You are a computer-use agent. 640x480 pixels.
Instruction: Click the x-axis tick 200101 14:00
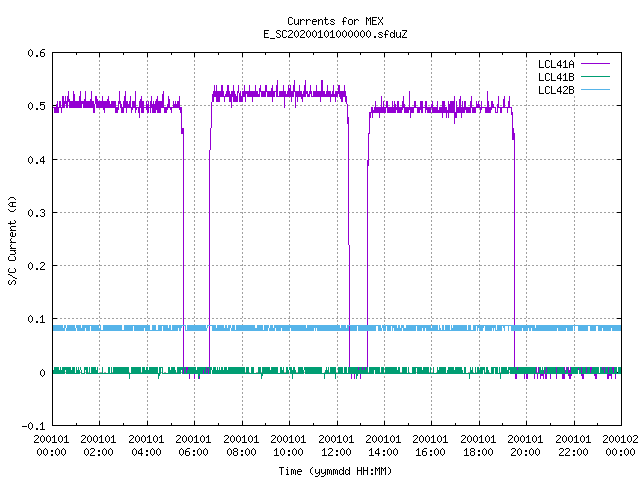pos(383,446)
